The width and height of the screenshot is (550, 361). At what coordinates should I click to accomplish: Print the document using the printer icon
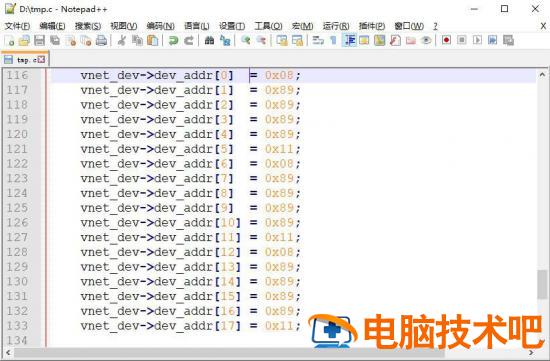click(x=101, y=41)
